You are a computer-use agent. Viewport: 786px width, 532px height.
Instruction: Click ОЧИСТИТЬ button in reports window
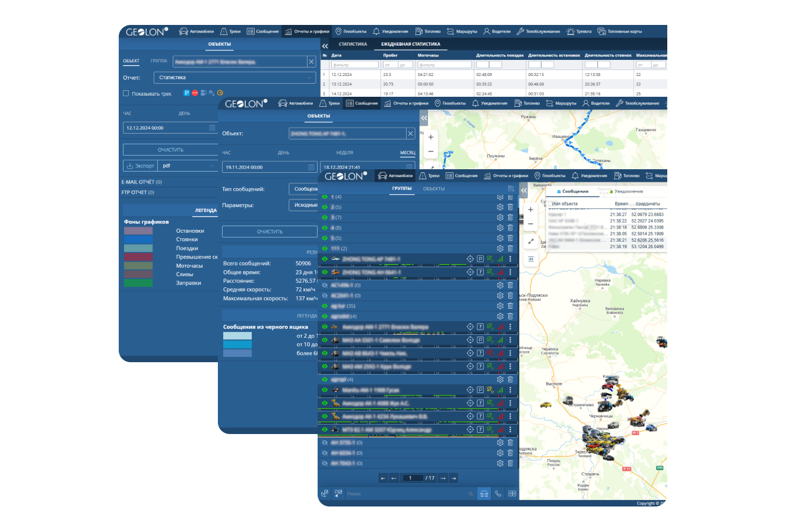pyautogui.click(x=170, y=150)
